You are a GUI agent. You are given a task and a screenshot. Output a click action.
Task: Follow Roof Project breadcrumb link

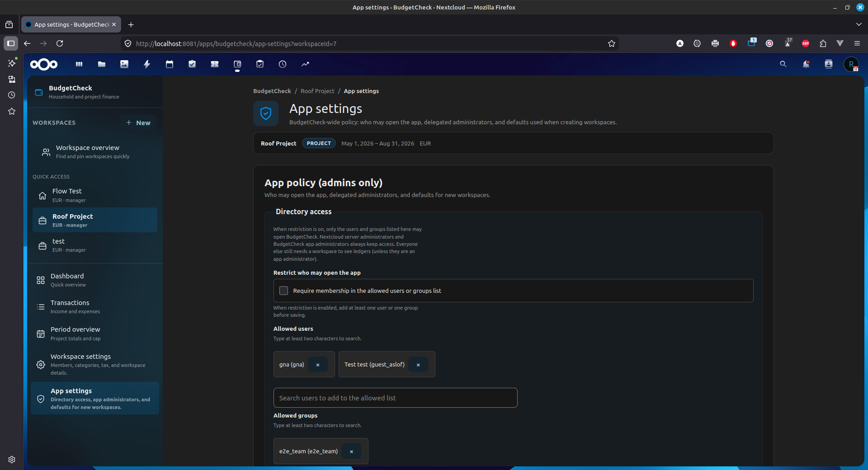click(317, 91)
